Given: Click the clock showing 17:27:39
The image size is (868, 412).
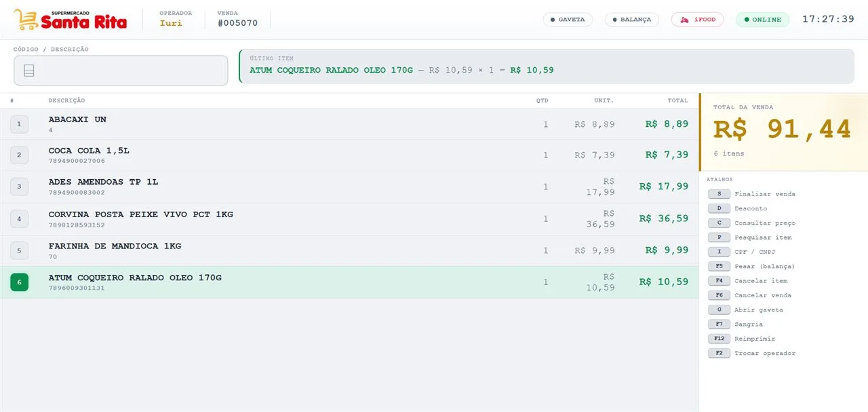Looking at the screenshot, I should tap(828, 19).
